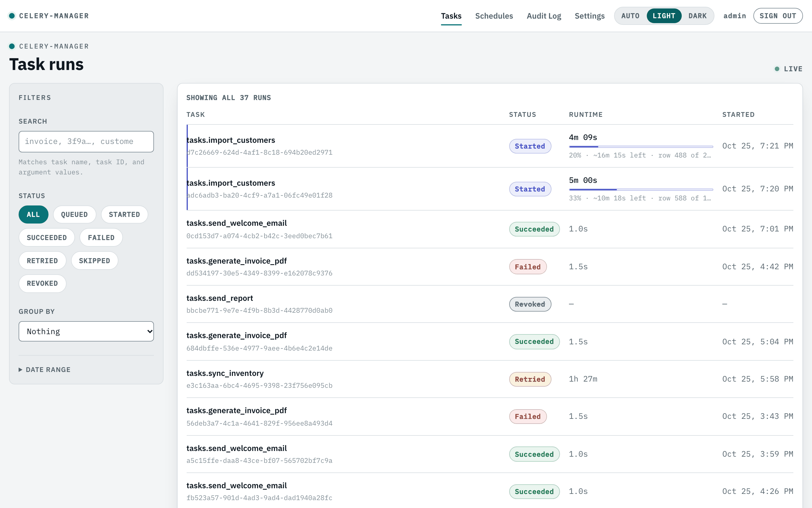Open the Tasks tab
The width and height of the screenshot is (812, 508).
point(451,16)
